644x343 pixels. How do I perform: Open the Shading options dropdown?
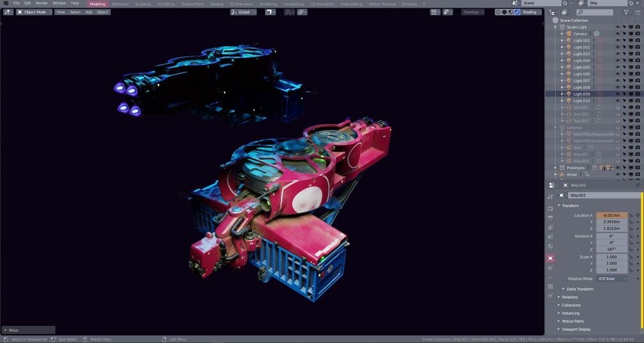(531, 12)
